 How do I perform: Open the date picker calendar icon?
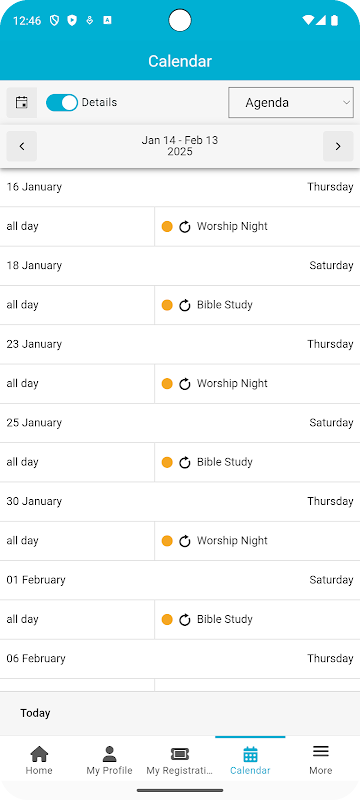point(21,103)
